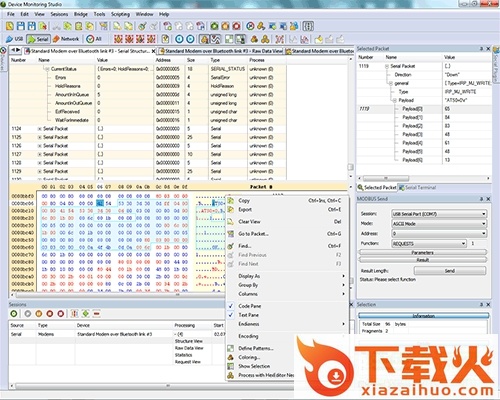Toggle the highlighted dark grid view button
The height and width of the screenshot is (400, 500).
click(240, 39)
